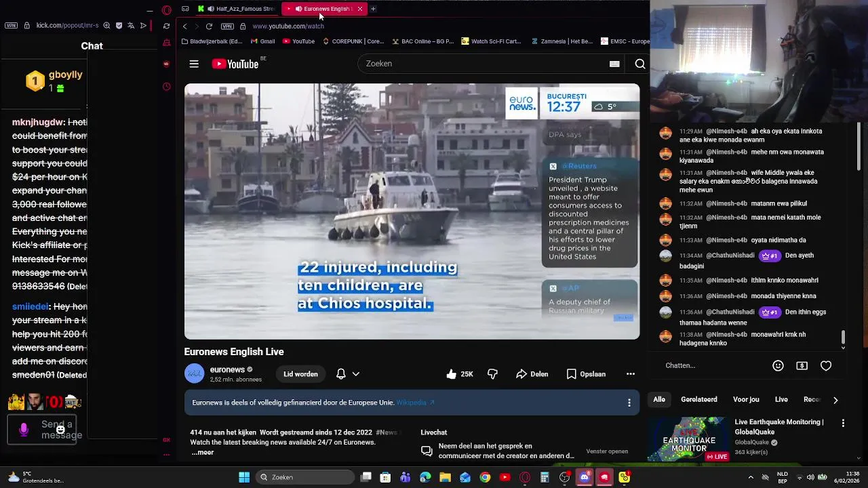The height and width of the screenshot is (488, 868).
Task: Open Bladwijzerbalk bookmarks folder
Action: 212,41
